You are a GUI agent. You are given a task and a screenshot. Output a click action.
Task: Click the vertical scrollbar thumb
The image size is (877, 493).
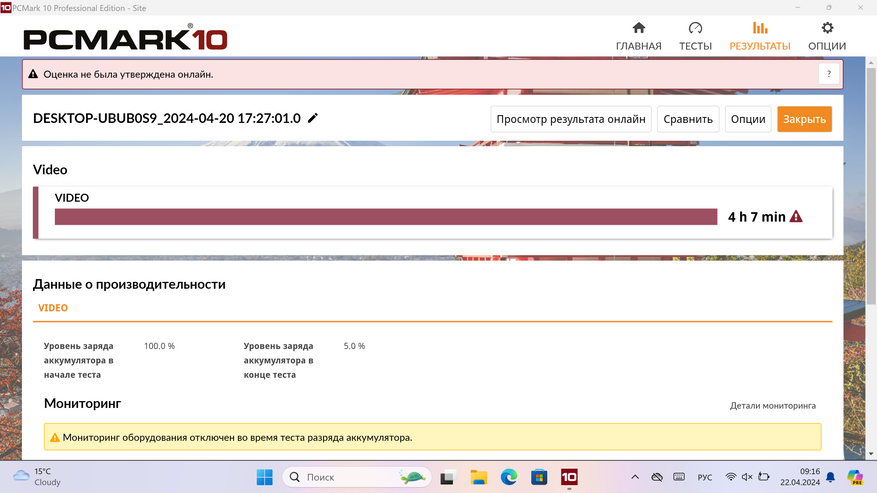click(871, 186)
